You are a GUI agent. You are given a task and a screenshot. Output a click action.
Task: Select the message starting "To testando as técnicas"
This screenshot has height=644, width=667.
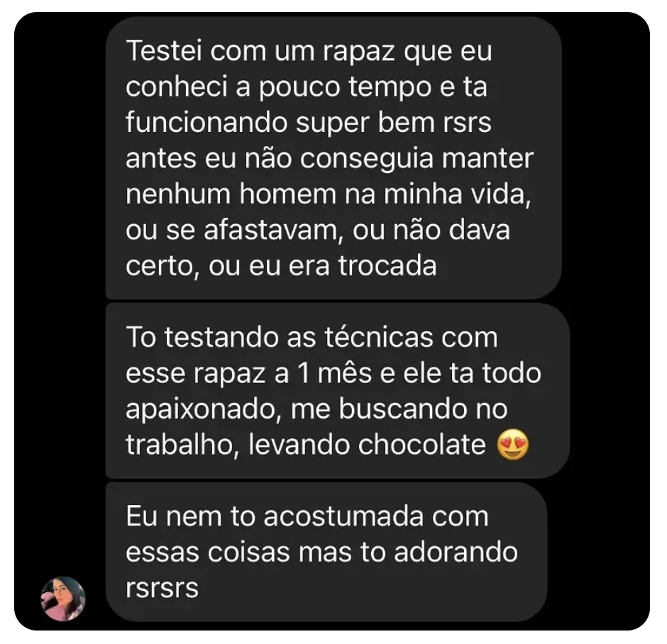click(337, 391)
